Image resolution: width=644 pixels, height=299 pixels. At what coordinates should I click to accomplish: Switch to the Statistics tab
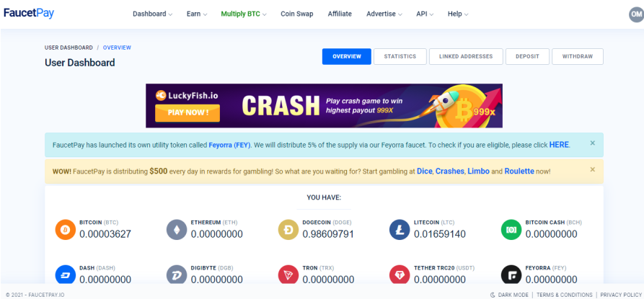click(x=400, y=57)
